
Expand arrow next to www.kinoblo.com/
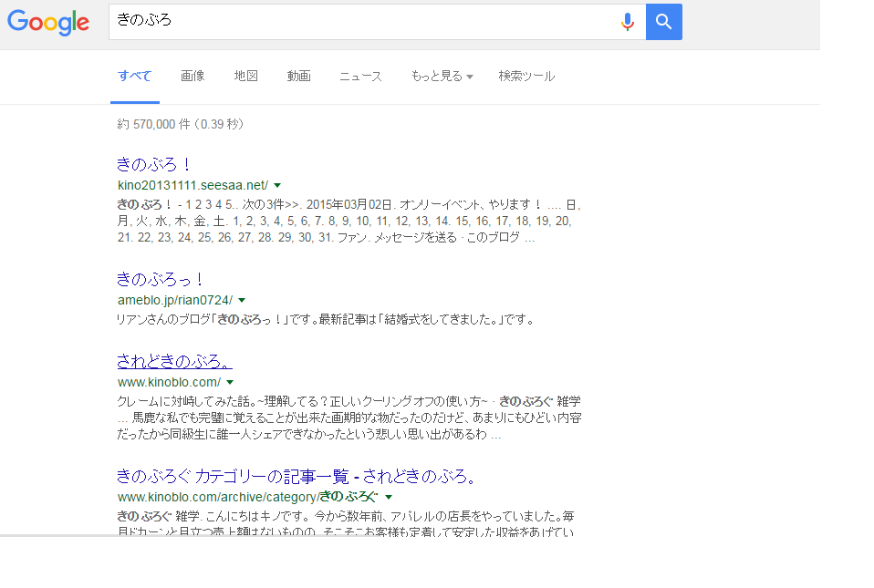point(230,382)
